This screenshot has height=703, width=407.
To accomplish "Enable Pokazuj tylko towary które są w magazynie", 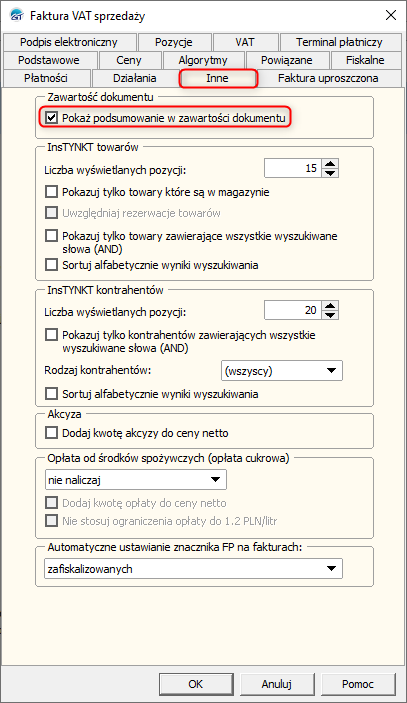I will click(x=52, y=192).
